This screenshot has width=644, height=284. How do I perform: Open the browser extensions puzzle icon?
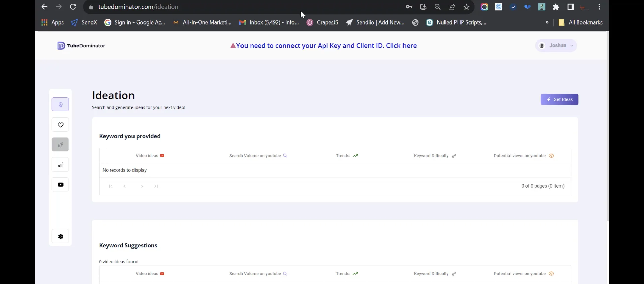coord(556,7)
